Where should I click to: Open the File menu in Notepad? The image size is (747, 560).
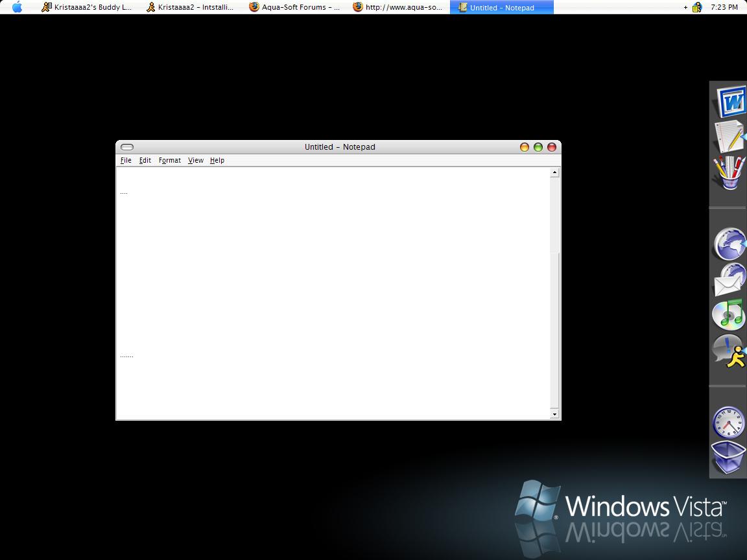(126, 160)
